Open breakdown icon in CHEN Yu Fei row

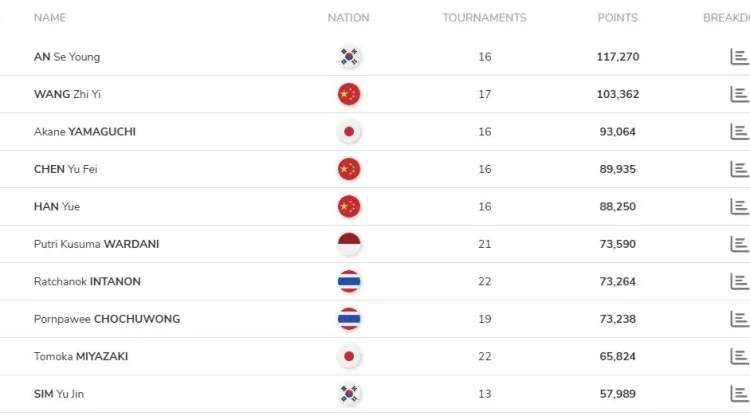[739, 169]
